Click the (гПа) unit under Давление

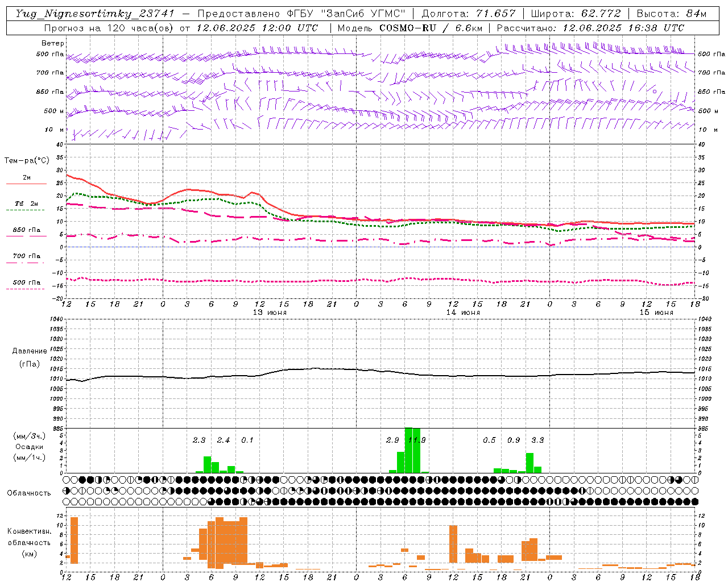[30, 364]
